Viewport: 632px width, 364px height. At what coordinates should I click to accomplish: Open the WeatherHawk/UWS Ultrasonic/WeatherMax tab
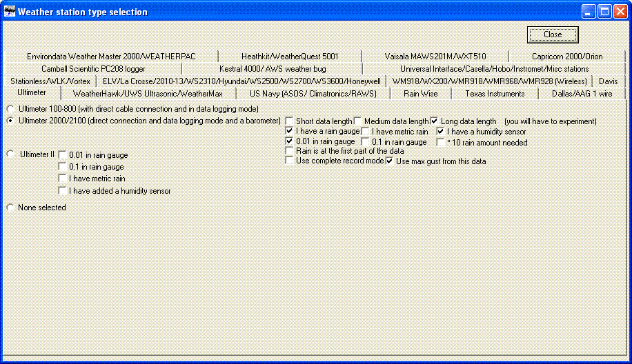pos(148,94)
